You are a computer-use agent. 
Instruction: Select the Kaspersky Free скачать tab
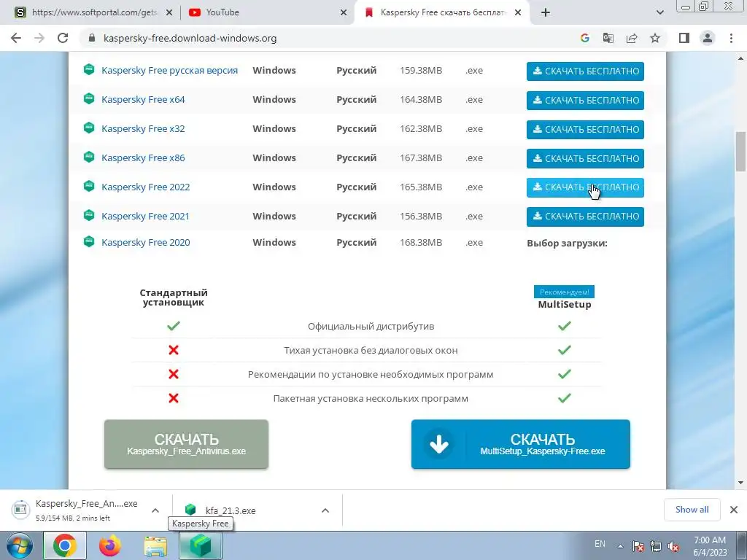coord(442,12)
